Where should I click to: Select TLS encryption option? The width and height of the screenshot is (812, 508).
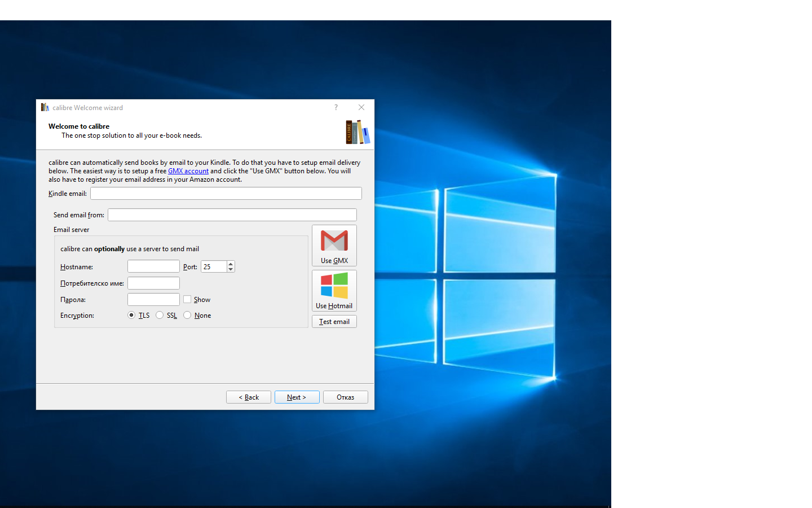click(131, 315)
